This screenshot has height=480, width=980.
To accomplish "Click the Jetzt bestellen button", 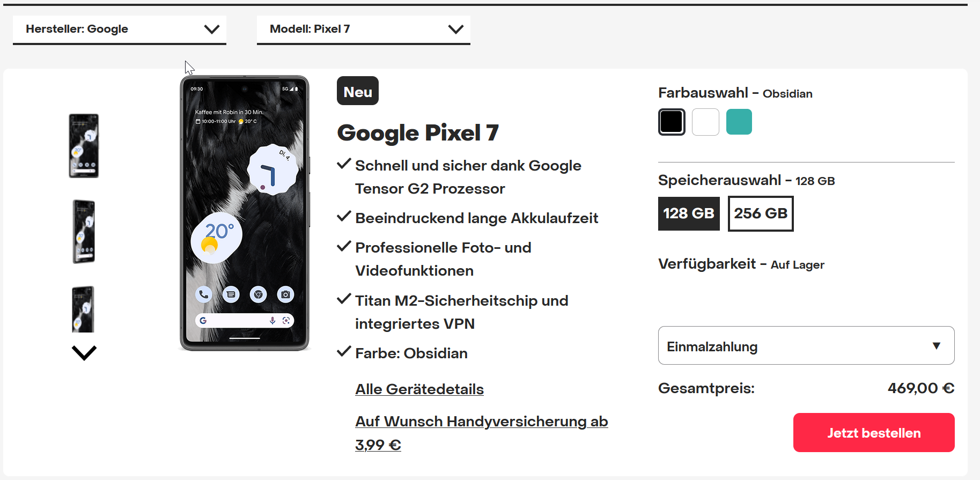I will 874,432.
